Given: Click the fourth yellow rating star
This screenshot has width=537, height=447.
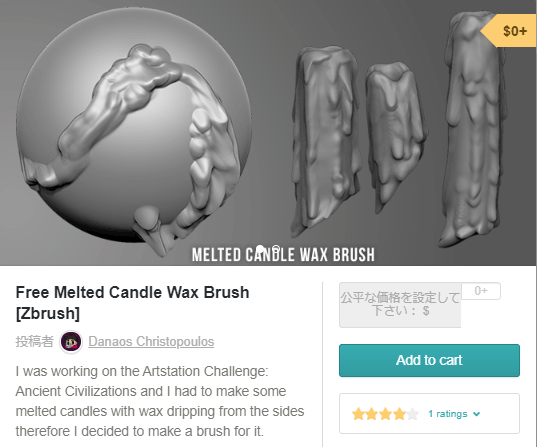Looking at the screenshot, I should pyautogui.click(x=399, y=414).
